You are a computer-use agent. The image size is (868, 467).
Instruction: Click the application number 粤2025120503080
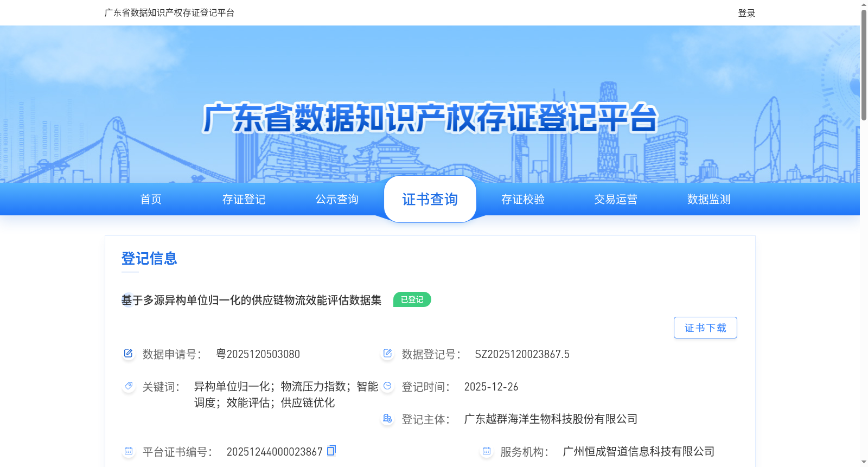258,354
